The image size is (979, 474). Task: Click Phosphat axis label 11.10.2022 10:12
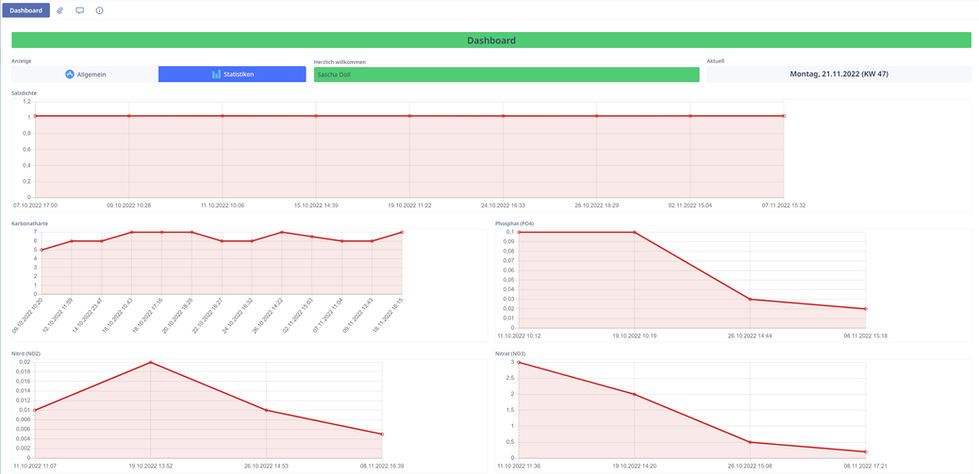(x=519, y=335)
